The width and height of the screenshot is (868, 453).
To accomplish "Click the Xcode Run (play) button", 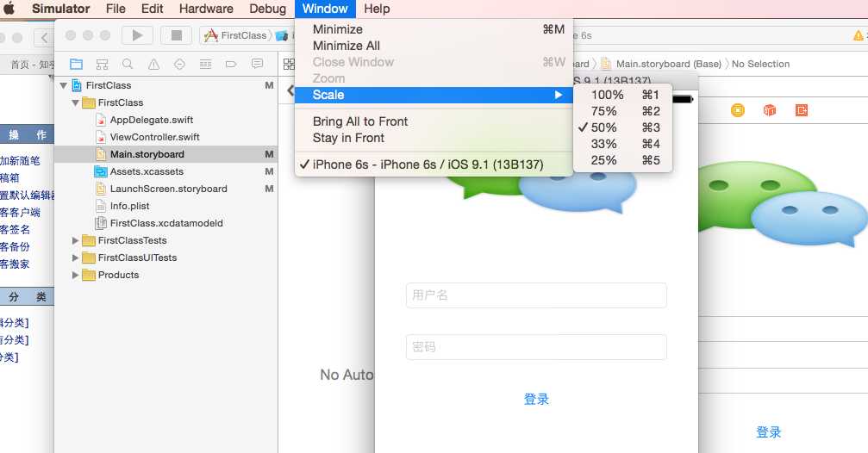I will pyautogui.click(x=137, y=35).
